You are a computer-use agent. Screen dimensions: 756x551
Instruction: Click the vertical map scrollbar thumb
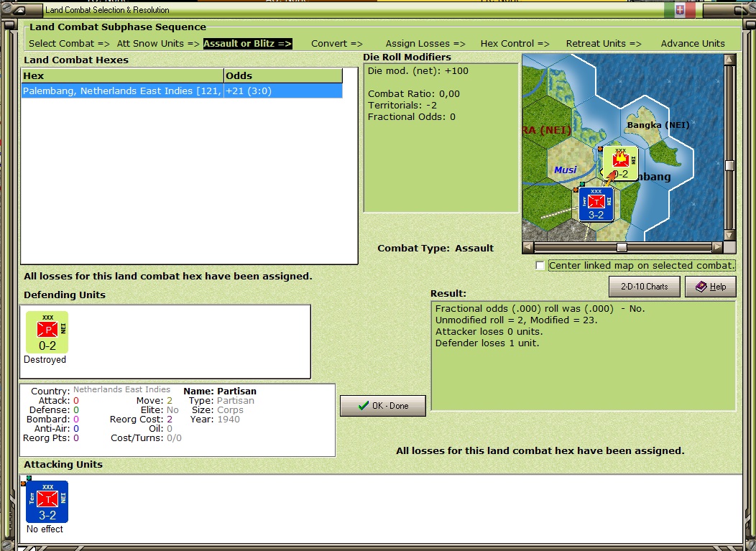tap(729, 165)
